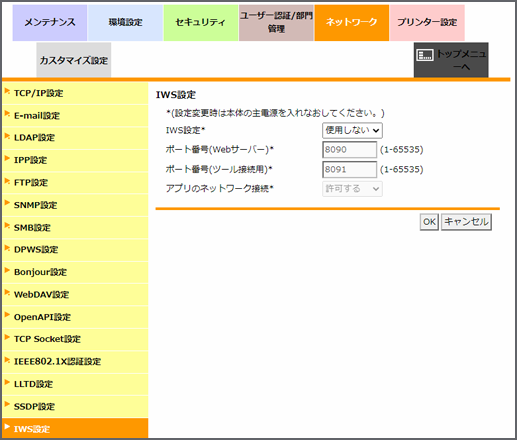This screenshot has width=517, height=440.
Task: Open the アプリのネットワーク接続 dropdown
Action: tap(352, 189)
